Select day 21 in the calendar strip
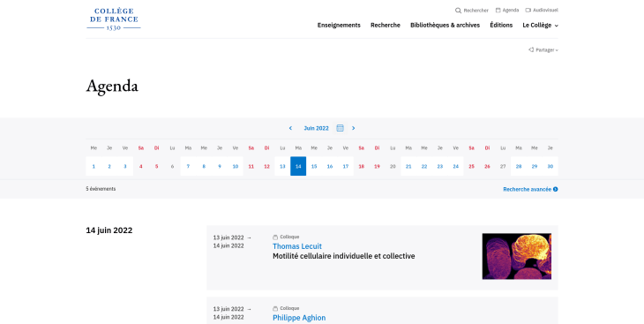Screen dimensions: 644x324 point(408,166)
